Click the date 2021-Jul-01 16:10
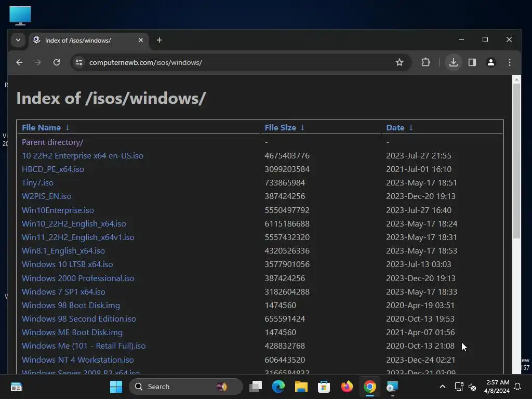This screenshot has height=399, width=532. coord(419,169)
